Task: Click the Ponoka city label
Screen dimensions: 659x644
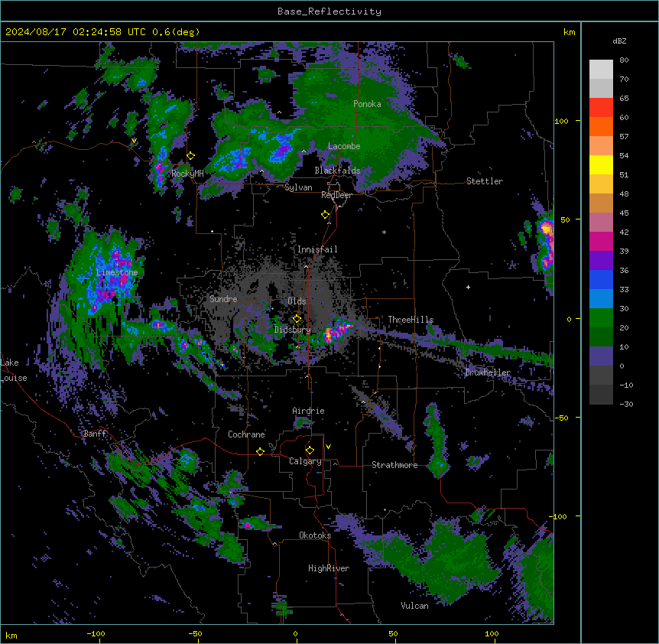Action: pyautogui.click(x=367, y=104)
